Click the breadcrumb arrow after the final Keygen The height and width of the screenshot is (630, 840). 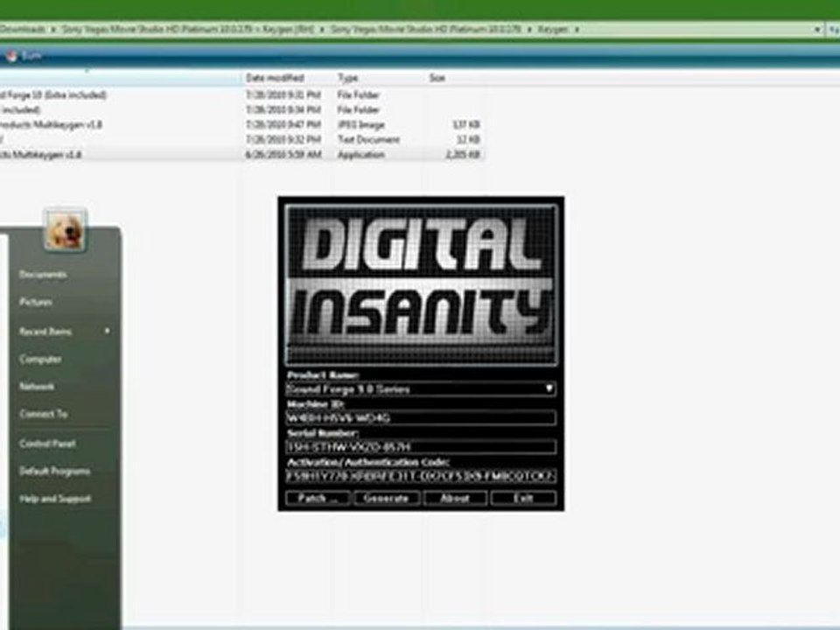click(x=577, y=30)
